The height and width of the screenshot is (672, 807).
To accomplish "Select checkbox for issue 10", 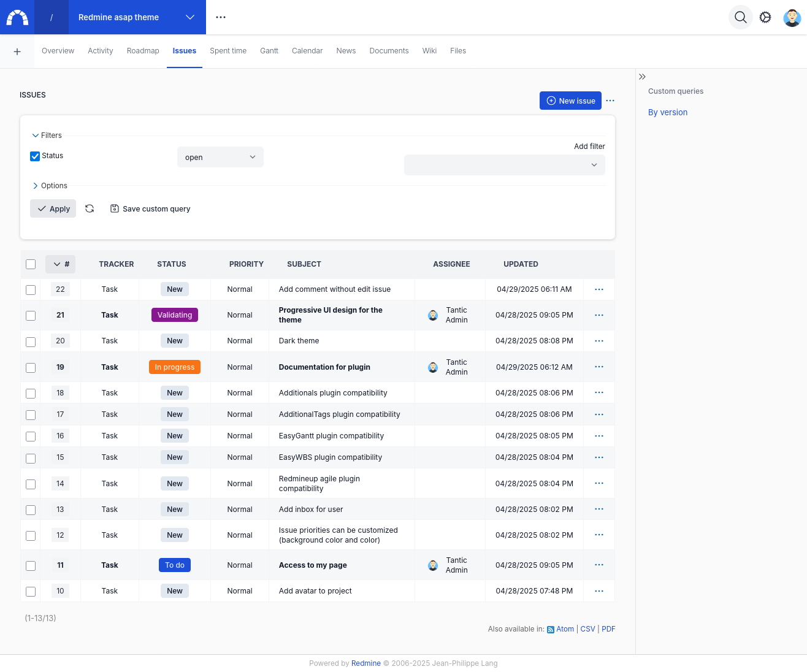I will point(31,592).
